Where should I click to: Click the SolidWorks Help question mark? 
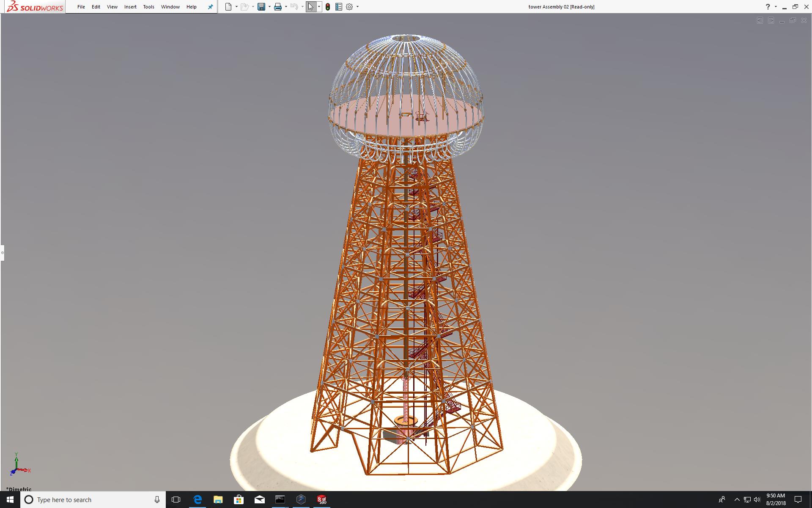(768, 7)
